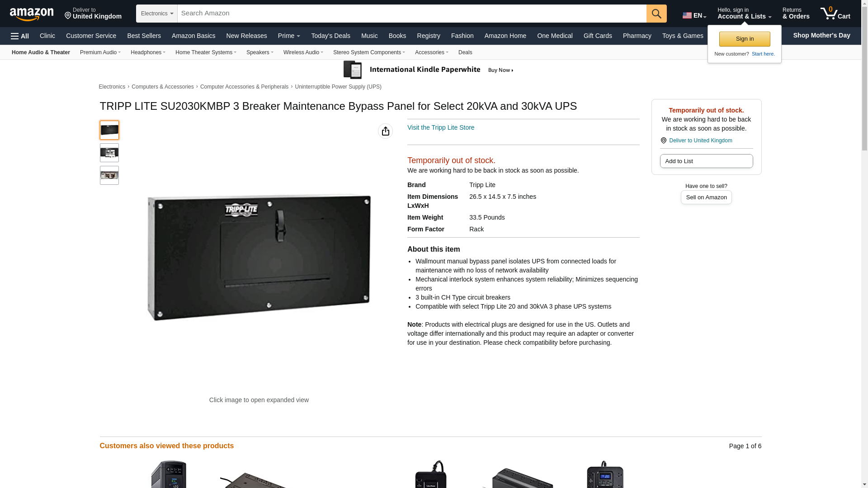Viewport: 868px width, 488px height.
Task: Go to Best Sellers menu item
Action: (144, 36)
